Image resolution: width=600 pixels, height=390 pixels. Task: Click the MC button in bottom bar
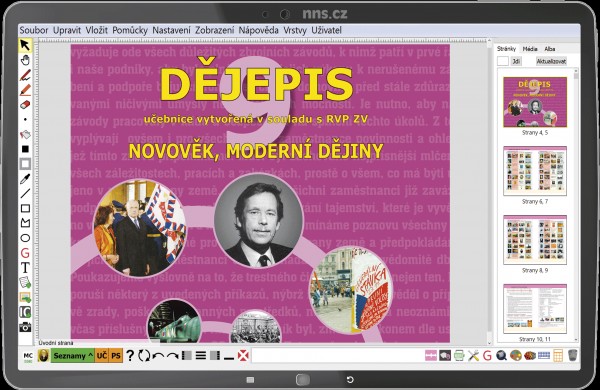[x=28, y=356]
